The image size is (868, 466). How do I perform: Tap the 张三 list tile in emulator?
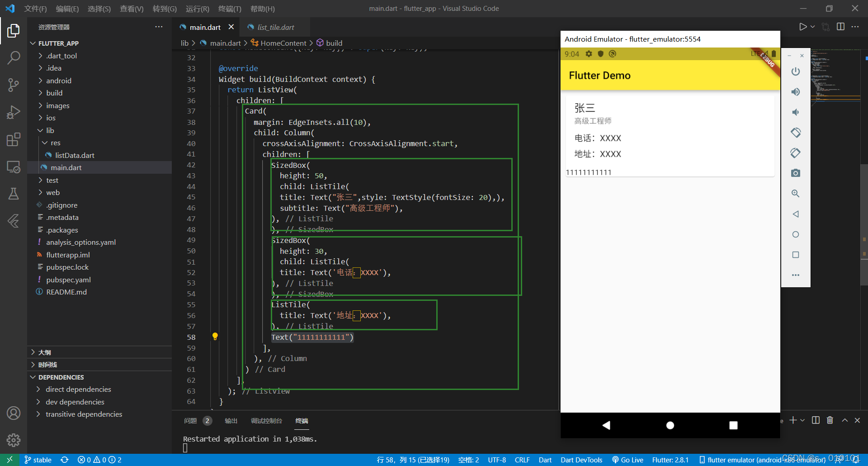click(670, 114)
